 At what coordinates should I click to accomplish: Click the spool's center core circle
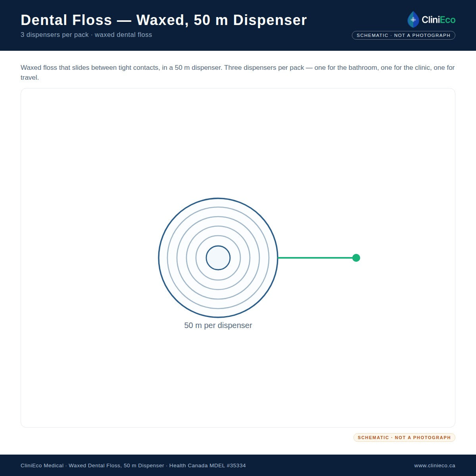(x=218, y=258)
